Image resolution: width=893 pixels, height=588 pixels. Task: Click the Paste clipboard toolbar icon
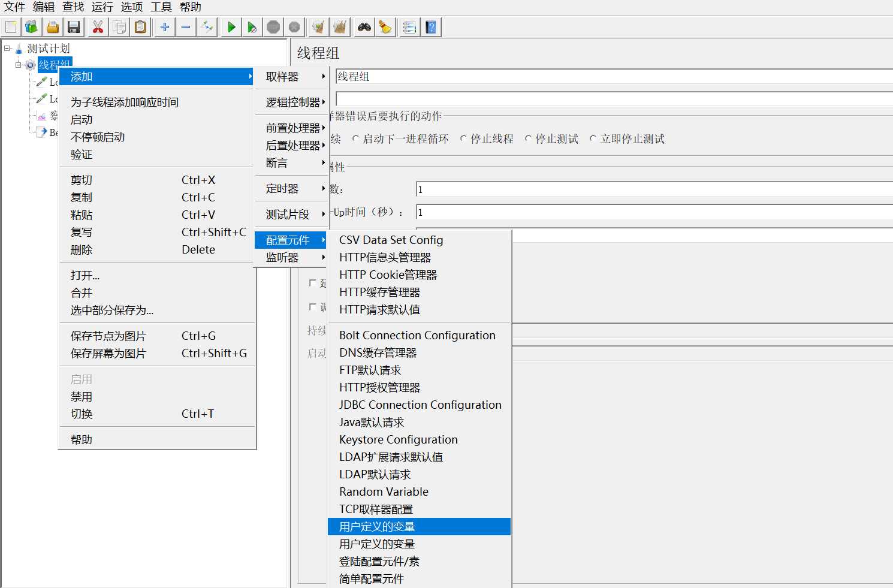[x=140, y=27]
